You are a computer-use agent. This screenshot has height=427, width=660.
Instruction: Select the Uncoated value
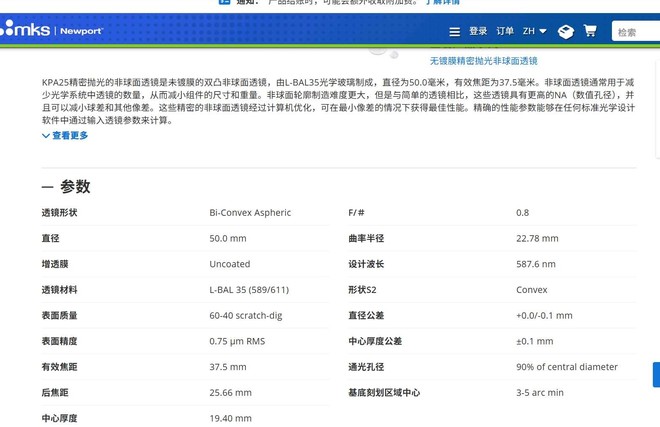click(x=230, y=264)
